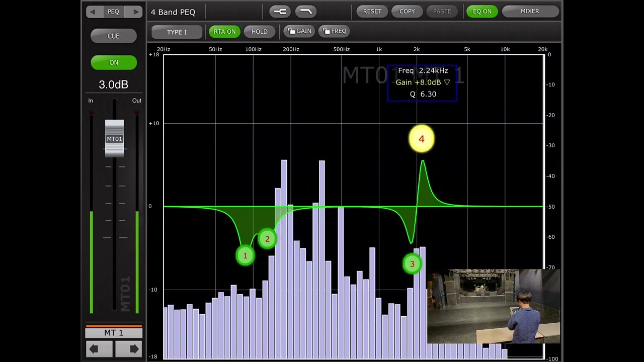
Task: Paste EQ settings with PASTE
Action: [442, 12]
